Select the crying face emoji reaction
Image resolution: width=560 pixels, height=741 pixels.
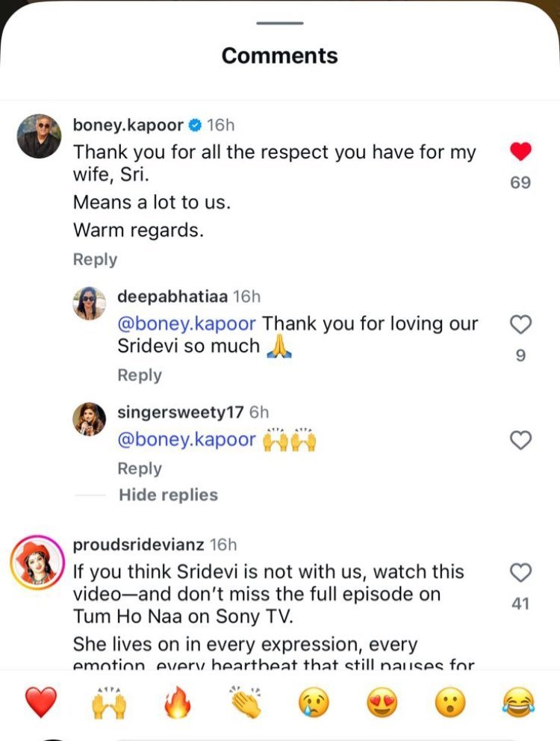pyautogui.click(x=314, y=703)
